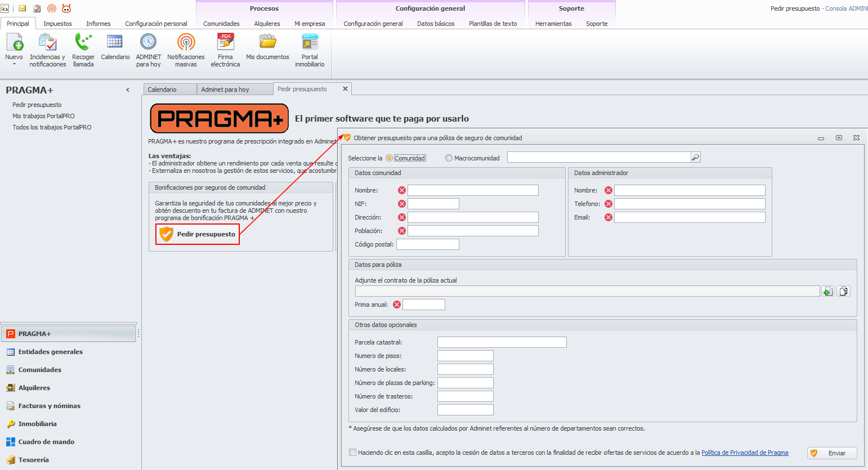The width and height of the screenshot is (868, 470).
Task: Tick the data transfer consent checkbox
Action: pyautogui.click(x=353, y=453)
